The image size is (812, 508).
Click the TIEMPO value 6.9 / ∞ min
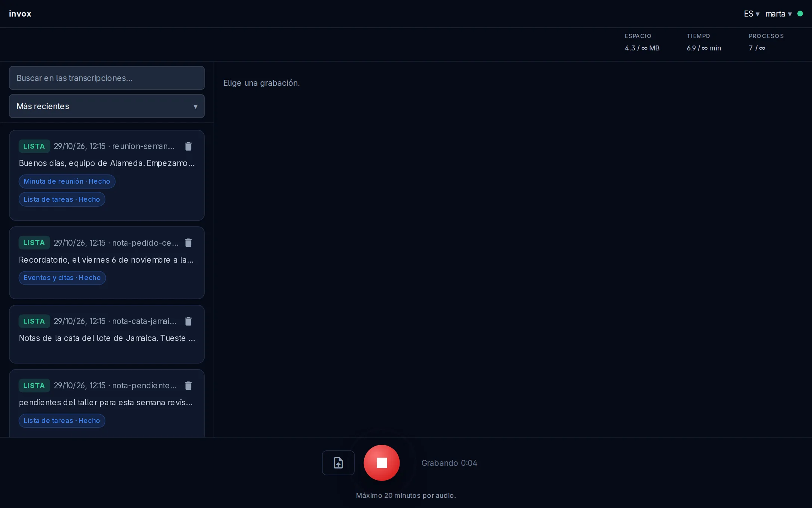click(704, 48)
